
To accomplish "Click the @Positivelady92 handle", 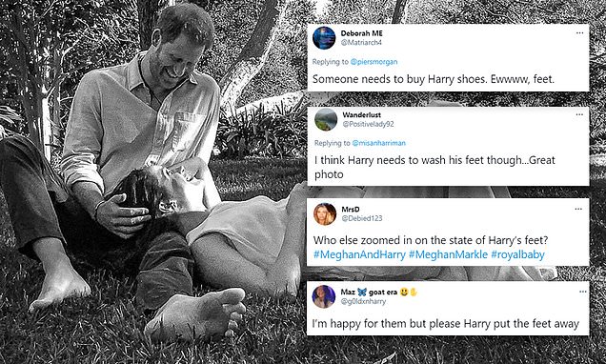I will (369, 124).
